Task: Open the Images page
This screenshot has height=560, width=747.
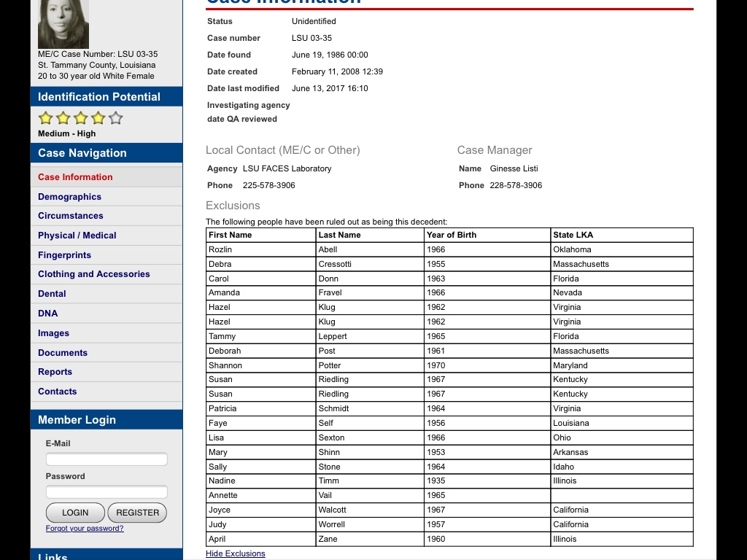Action: click(x=53, y=333)
